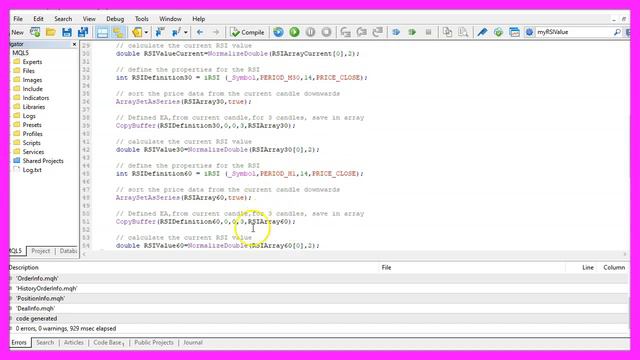Start profiling on real data (blue icon)
Image resolution: width=640 pixels, height=360 pixels.
(396, 32)
